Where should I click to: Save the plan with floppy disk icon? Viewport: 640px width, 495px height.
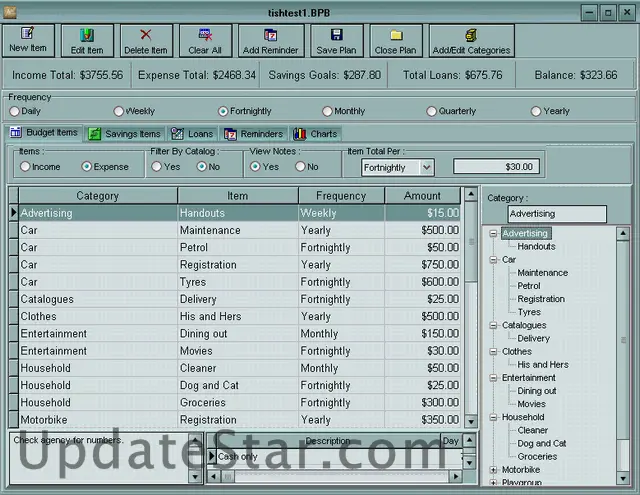coord(336,35)
